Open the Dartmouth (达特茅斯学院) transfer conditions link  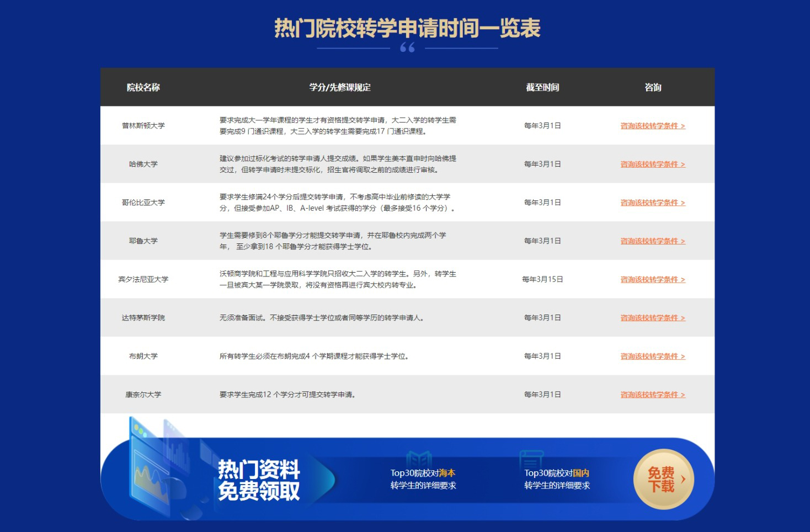coord(653,318)
